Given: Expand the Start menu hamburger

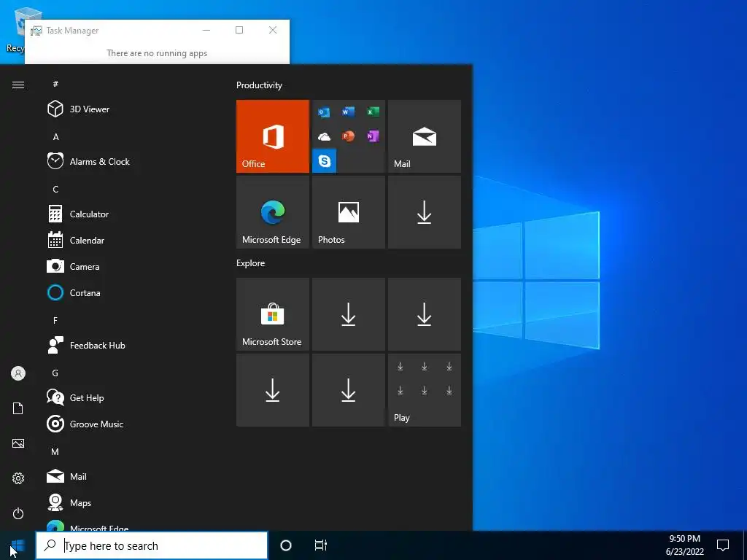Looking at the screenshot, I should tap(18, 85).
